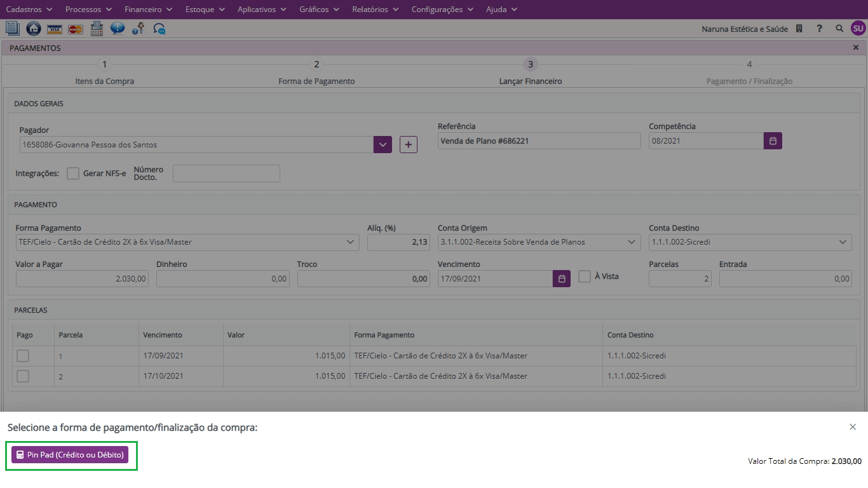Open the Competência calendar picker
This screenshot has height=488, width=868.
[x=773, y=141]
